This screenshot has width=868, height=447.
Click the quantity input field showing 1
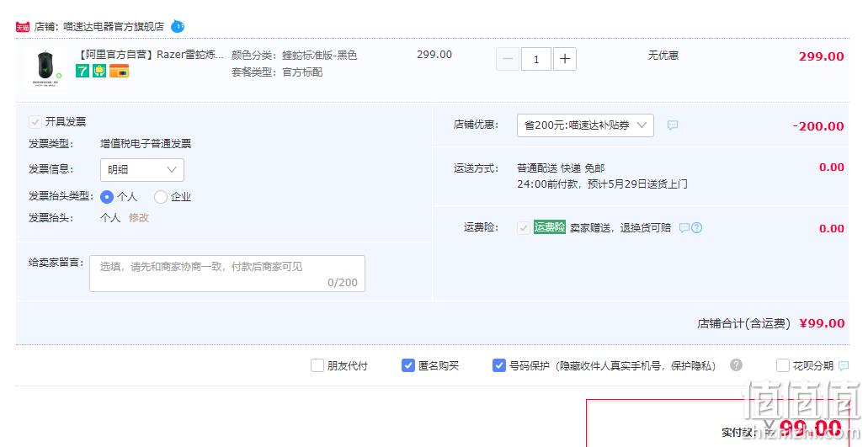coord(535,59)
